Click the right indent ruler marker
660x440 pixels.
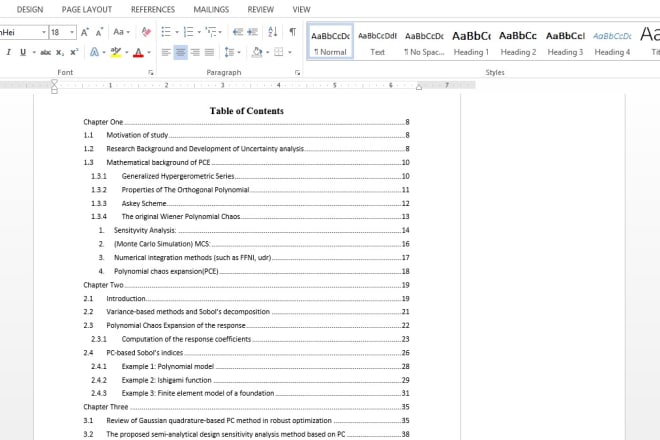419,87
